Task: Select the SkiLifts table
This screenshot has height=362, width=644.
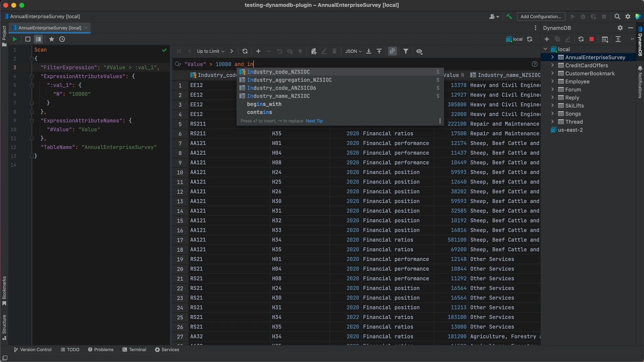Action: [574, 106]
